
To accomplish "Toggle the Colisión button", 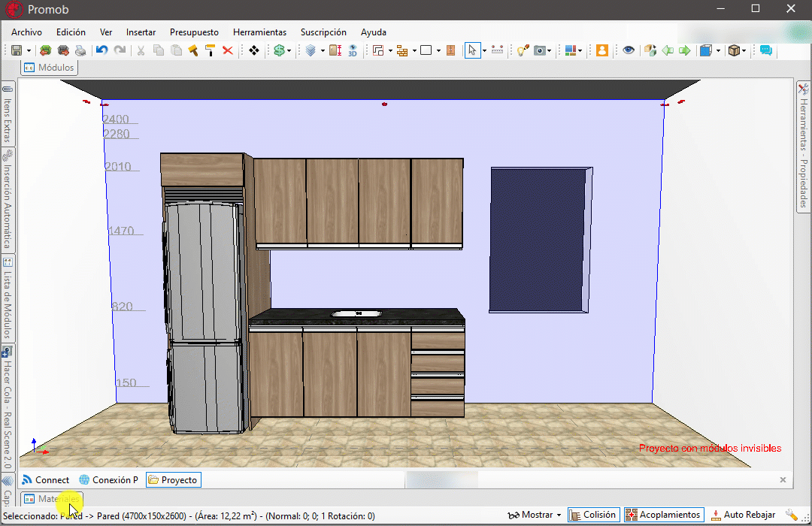I will click(593, 515).
